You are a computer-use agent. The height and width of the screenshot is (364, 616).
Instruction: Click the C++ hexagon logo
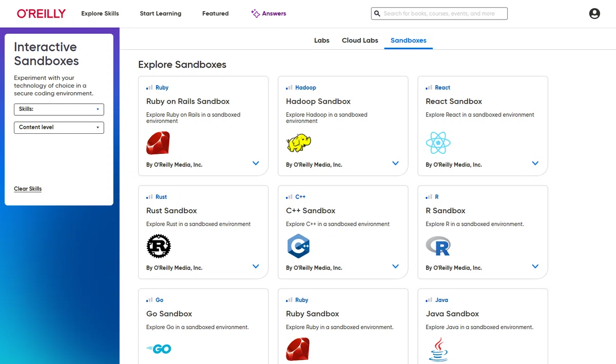(x=298, y=246)
